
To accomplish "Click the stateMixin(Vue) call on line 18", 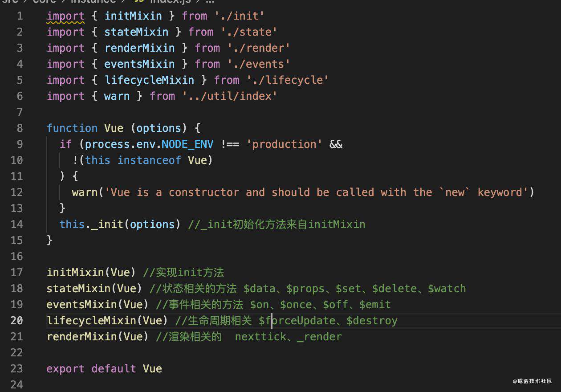I will tap(94, 289).
